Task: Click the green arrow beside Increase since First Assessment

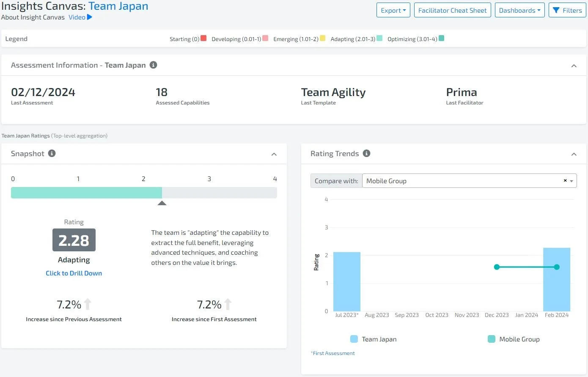Action: tap(228, 303)
